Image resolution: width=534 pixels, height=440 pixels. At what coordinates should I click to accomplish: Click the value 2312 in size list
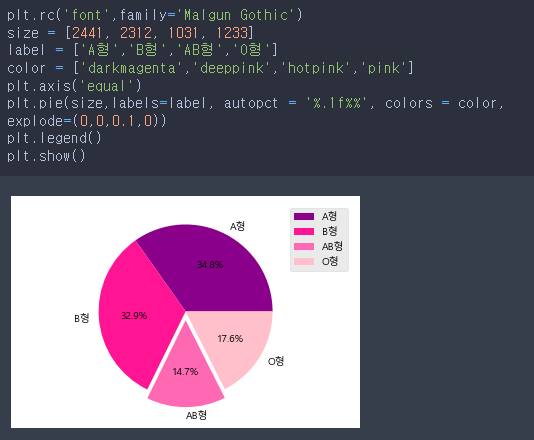[136, 33]
